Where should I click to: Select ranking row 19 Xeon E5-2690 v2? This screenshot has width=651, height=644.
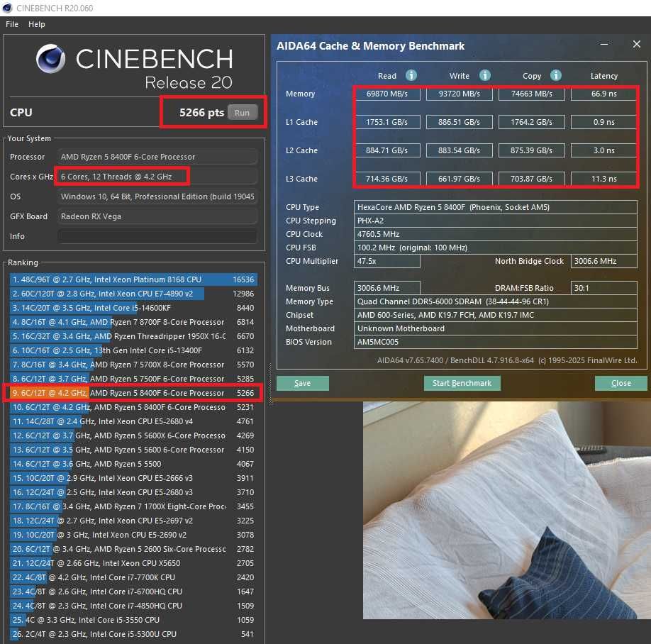133,535
